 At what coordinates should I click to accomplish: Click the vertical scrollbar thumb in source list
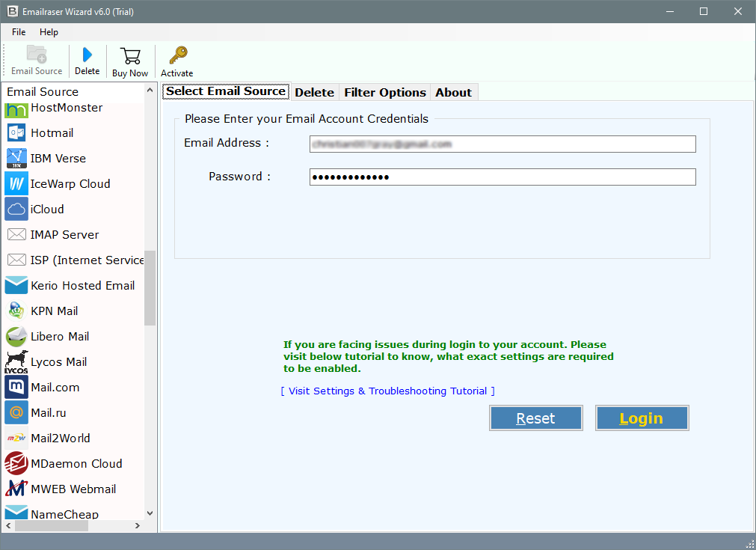point(150,288)
